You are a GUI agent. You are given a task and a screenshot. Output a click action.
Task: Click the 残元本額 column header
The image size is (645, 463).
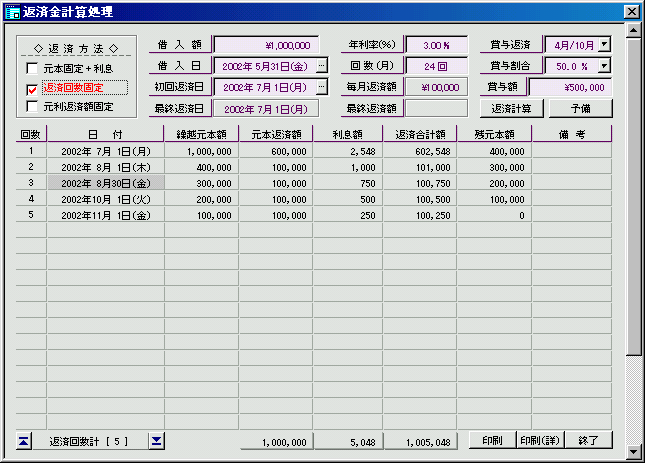coord(493,133)
